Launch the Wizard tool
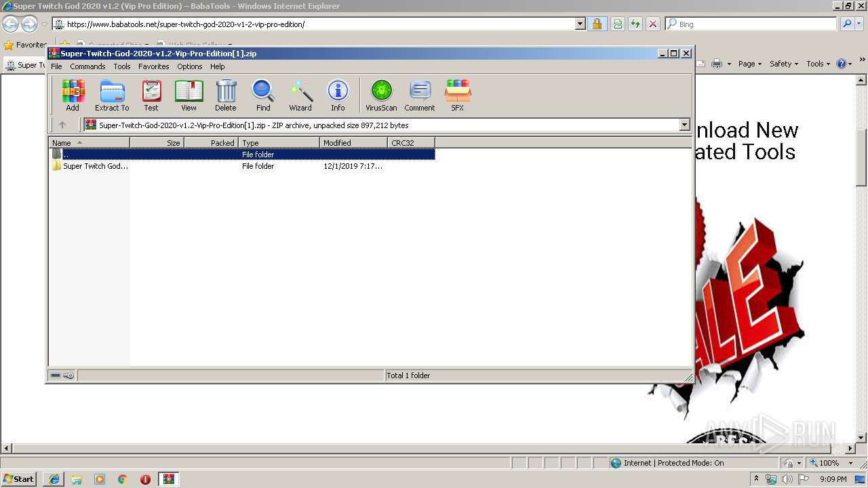Screen dimensions: 868x488 click(300, 96)
